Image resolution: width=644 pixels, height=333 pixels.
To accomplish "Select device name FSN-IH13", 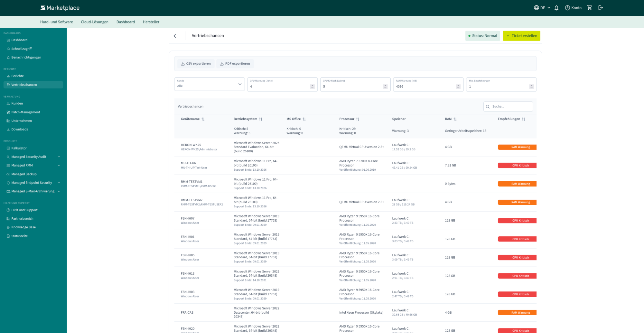I will coord(188,273).
